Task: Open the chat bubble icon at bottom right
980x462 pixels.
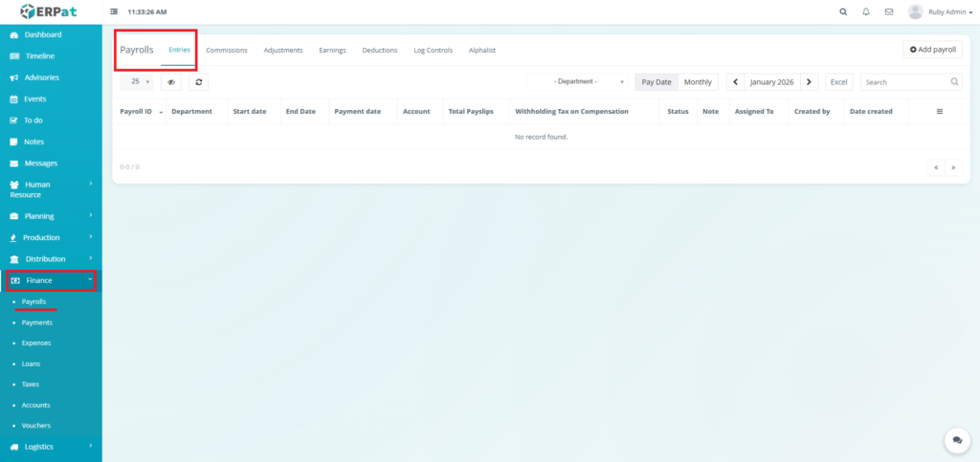Action: tap(956, 440)
